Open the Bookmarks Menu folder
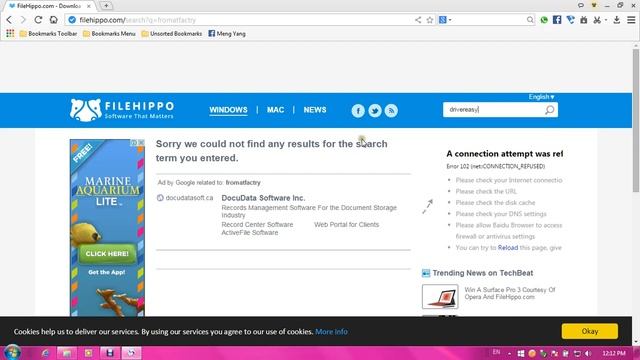This screenshot has width=640, height=360. tap(109, 33)
